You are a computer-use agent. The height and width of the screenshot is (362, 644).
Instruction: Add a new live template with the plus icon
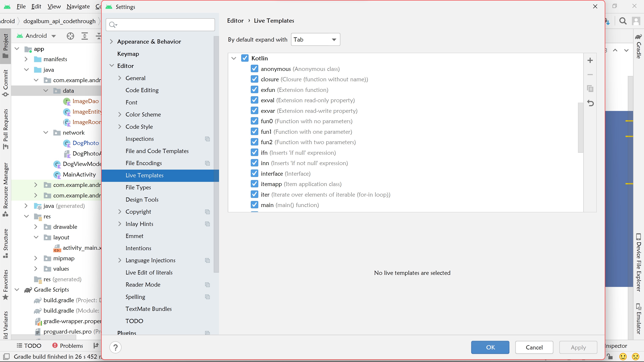coord(590,60)
